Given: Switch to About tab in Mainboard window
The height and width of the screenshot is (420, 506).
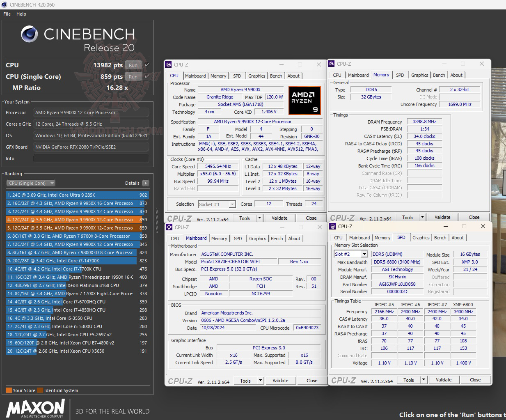Looking at the screenshot, I should click(x=294, y=239).
